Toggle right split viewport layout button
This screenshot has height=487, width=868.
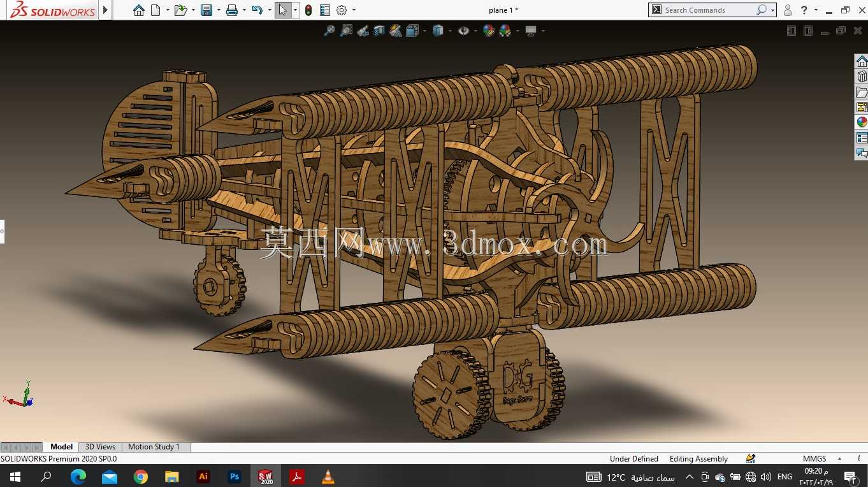pyautogui.click(x=808, y=31)
